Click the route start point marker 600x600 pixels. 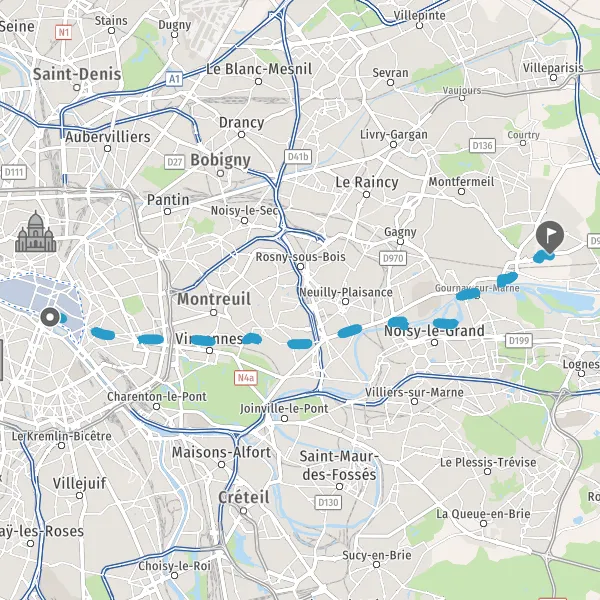pos(50,317)
